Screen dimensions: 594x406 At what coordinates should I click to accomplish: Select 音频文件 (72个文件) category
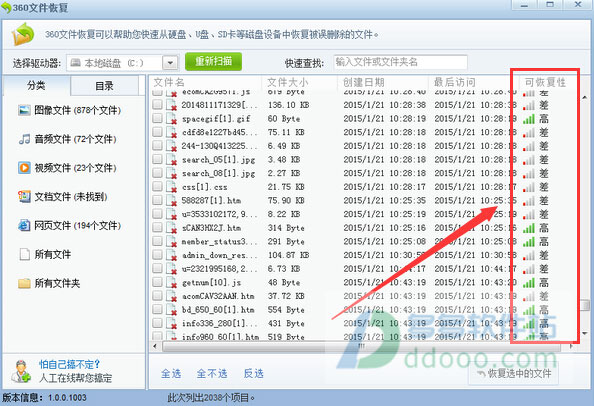67,139
